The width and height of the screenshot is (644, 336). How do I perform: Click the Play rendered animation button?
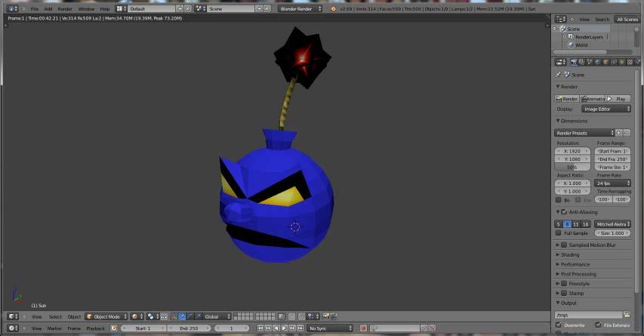[618, 99]
